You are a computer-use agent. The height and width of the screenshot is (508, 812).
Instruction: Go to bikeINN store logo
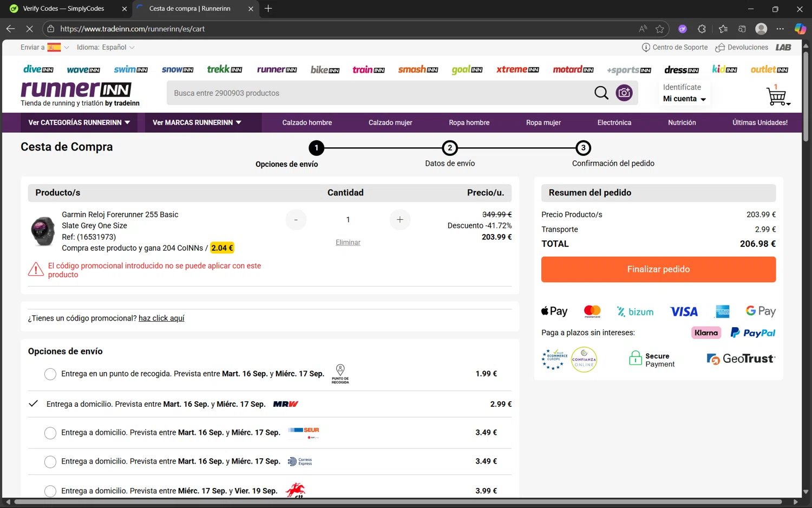[x=325, y=69]
